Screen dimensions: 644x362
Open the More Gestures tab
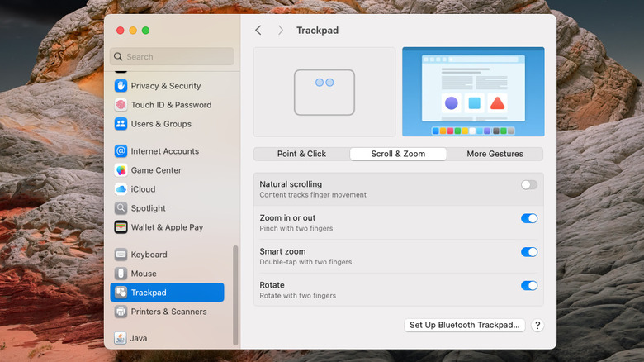pyautogui.click(x=495, y=154)
